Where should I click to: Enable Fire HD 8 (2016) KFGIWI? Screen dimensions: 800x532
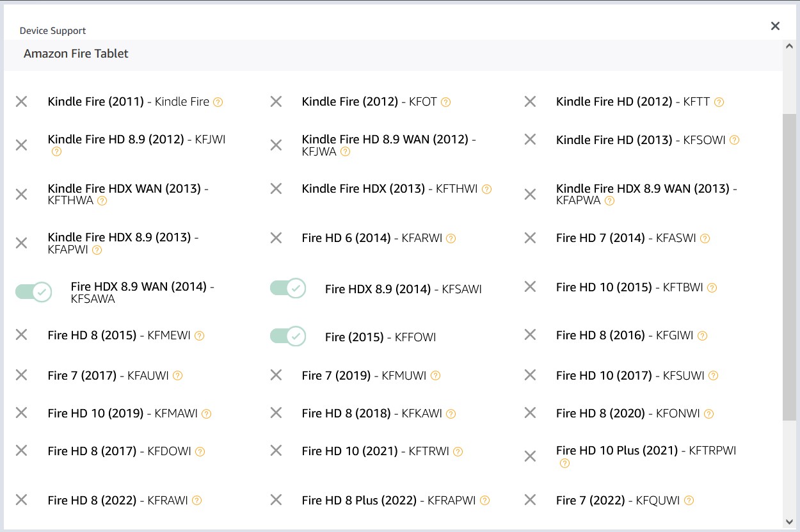pyautogui.click(x=530, y=334)
